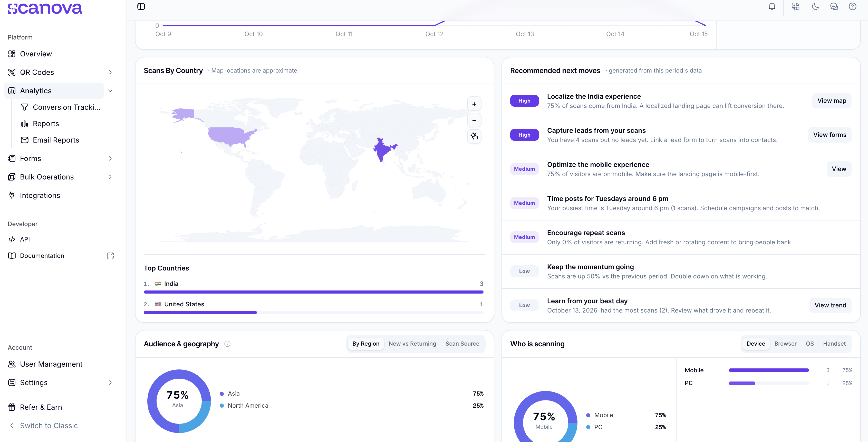Open Conversion Tracking page

[61, 107]
